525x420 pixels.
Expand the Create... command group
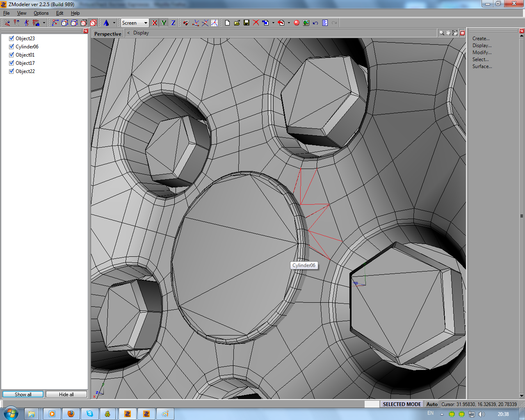(481, 39)
